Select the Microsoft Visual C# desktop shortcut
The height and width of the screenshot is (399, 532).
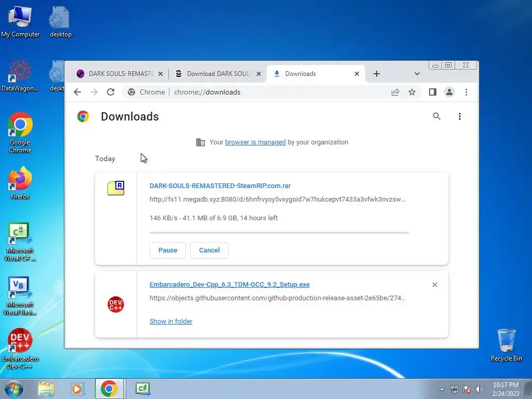click(x=20, y=242)
